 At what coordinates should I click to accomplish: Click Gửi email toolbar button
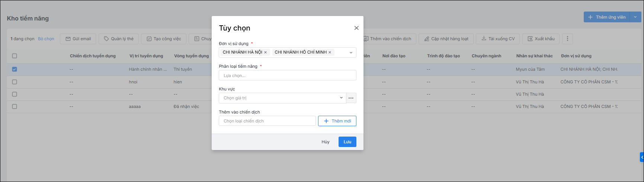(78, 39)
